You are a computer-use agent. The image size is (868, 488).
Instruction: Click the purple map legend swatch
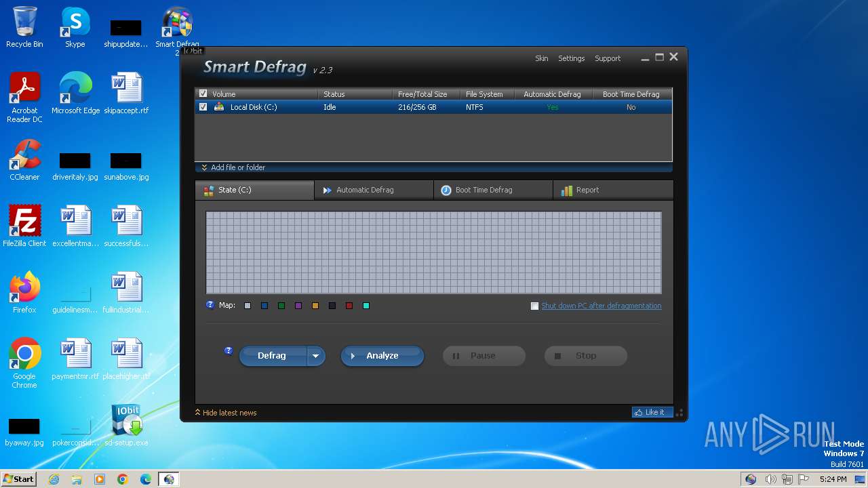(298, 306)
